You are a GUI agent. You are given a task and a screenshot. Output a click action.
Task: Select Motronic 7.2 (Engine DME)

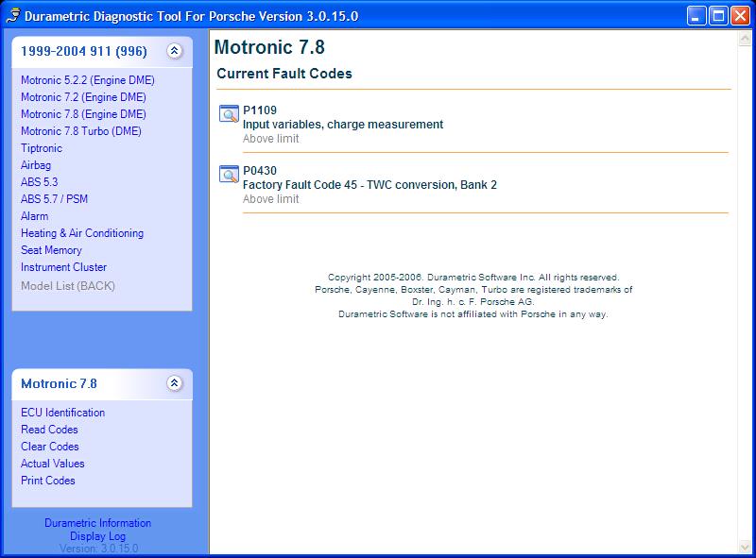tap(83, 97)
